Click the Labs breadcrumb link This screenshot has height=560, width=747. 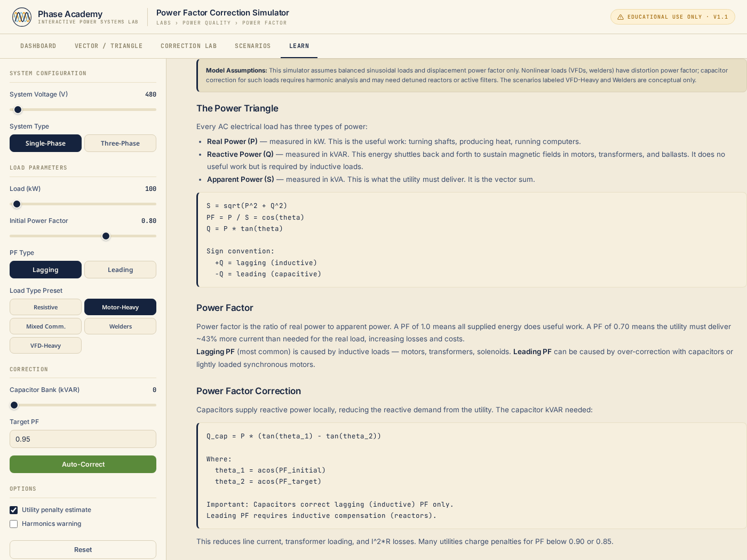163,23
